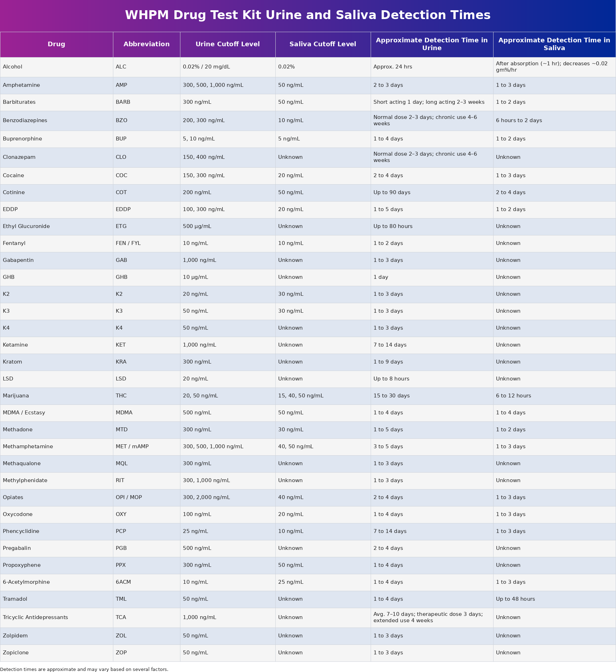Click the Methadone saliva cutoff value
616x672 pixels.
(x=290, y=430)
